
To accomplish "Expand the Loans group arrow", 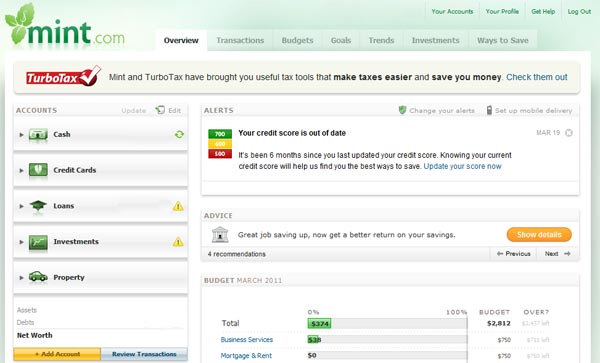I will pos(21,206).
